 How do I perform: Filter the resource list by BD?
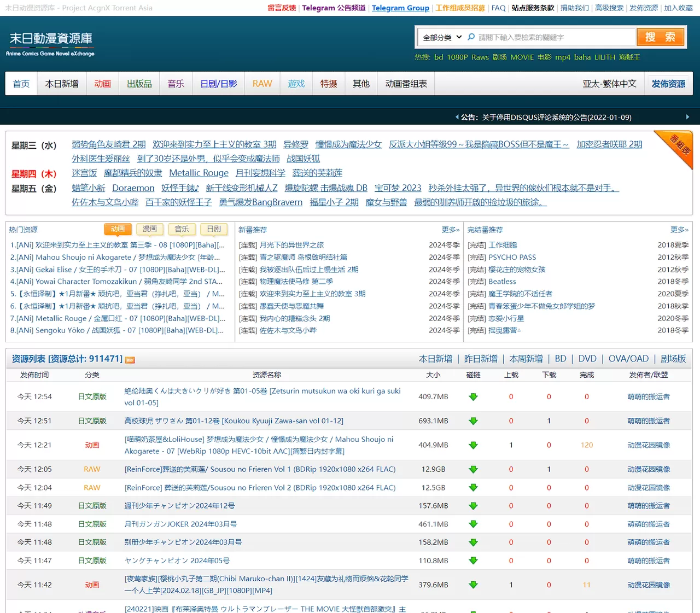(x=561, y=358)
